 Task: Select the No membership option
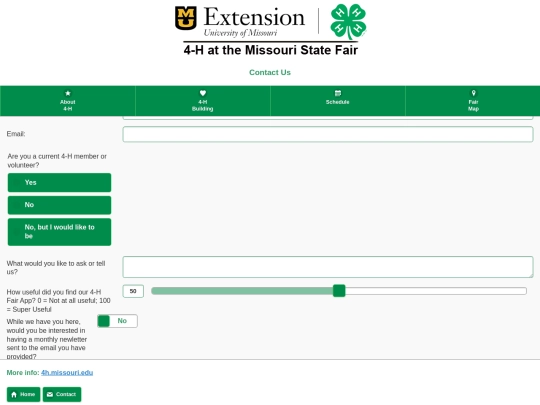tap(59, 205)
